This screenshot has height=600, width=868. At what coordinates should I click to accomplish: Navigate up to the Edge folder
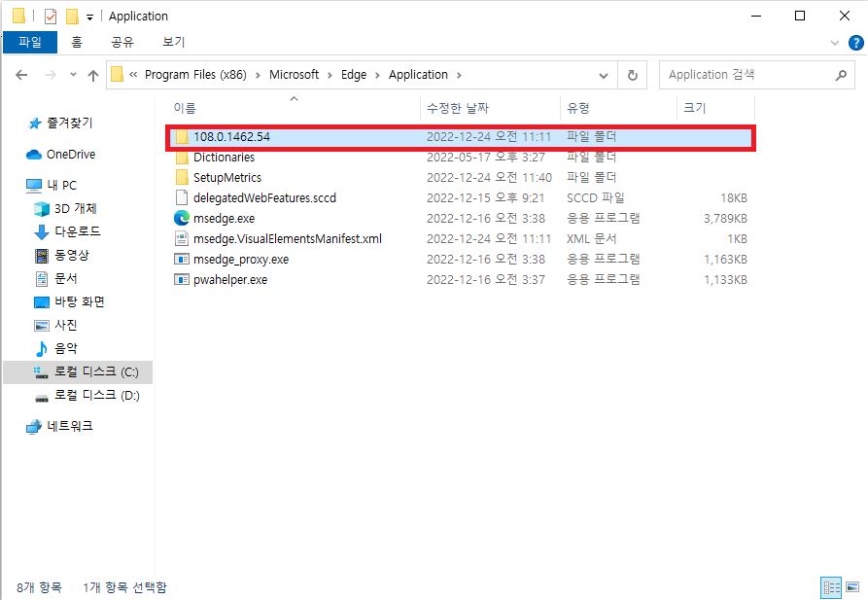coord(92,74)
